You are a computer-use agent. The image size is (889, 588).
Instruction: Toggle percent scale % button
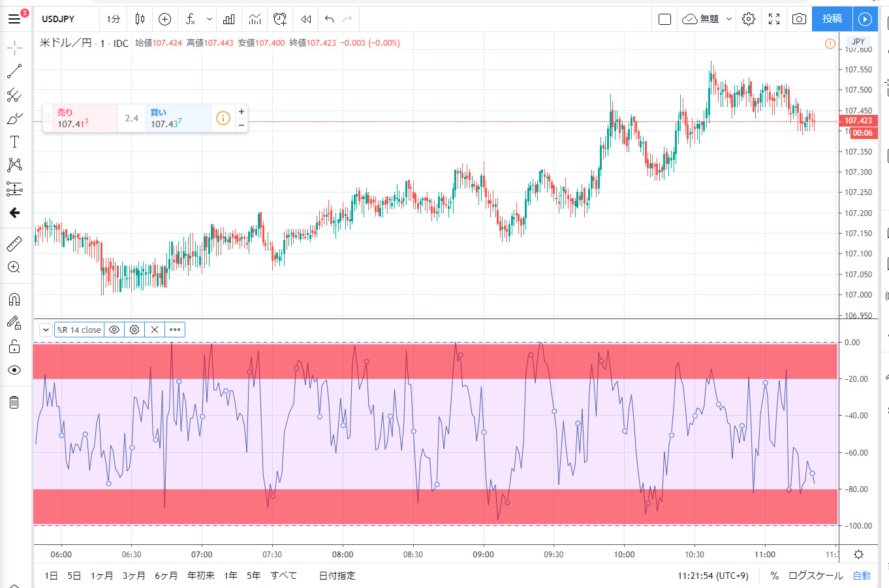pyautogui.click(x=774, y=576)
